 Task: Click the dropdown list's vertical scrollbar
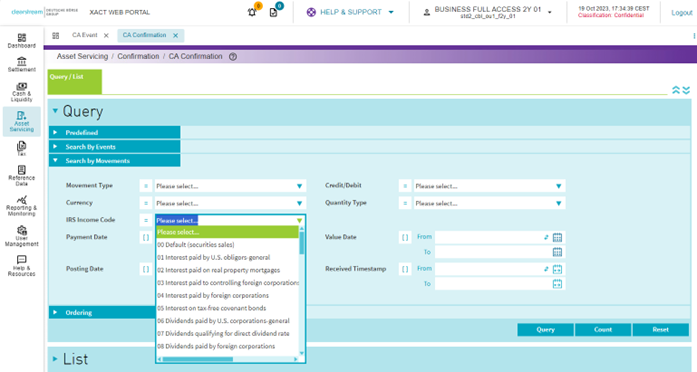[302, 290]
